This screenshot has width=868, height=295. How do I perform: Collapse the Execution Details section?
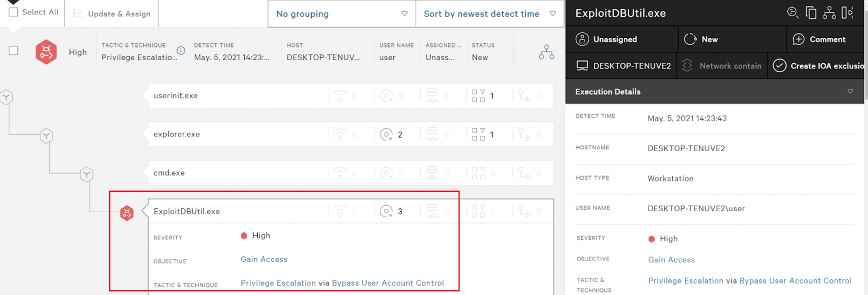point(850,92)
